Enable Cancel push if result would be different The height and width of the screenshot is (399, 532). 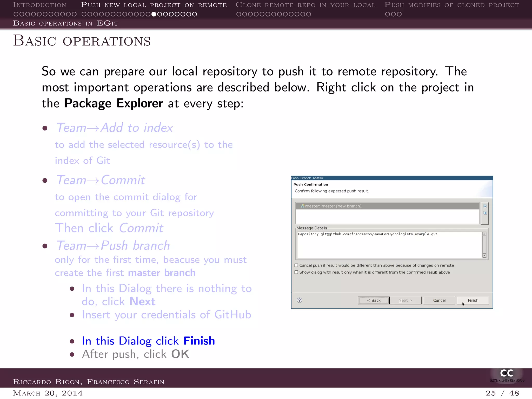pos(296,265)
